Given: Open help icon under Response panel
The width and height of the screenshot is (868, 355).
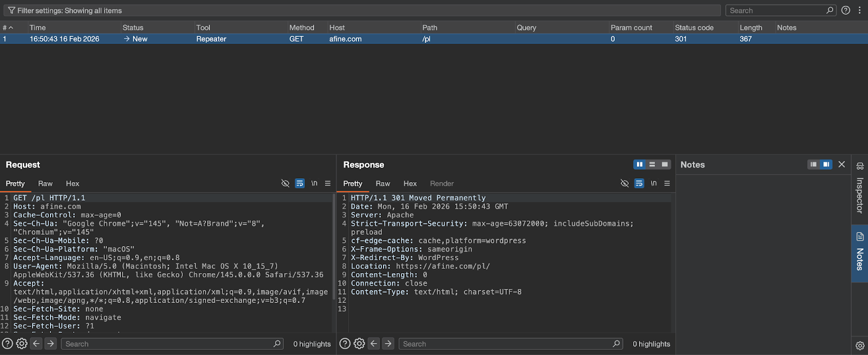Looking at the screenshot, I should [x=345, y=344].
